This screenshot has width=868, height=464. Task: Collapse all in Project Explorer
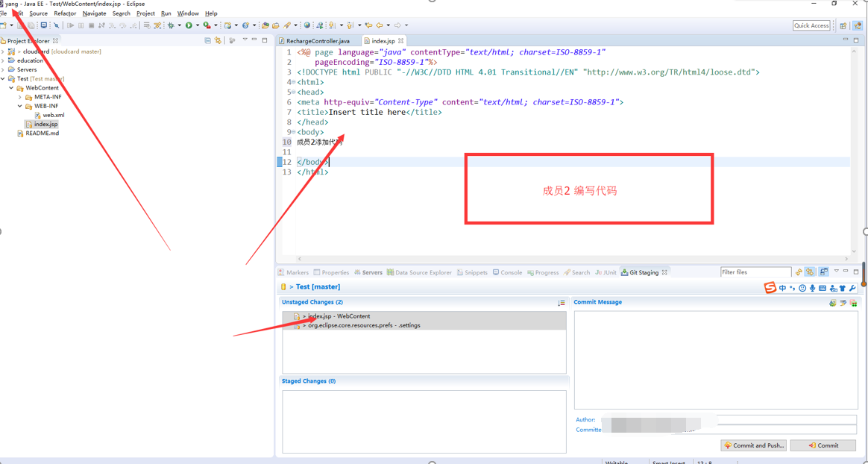[207, 40]
